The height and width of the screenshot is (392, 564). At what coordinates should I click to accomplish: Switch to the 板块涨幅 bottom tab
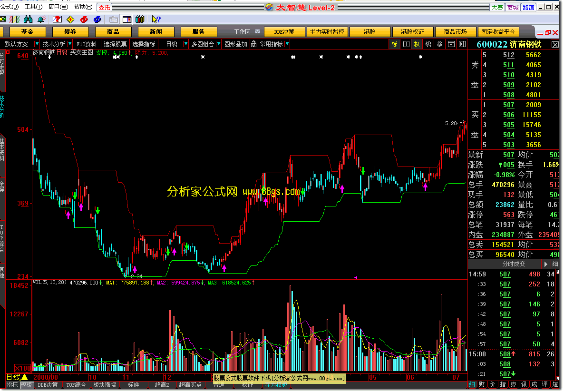click(105, 385)
